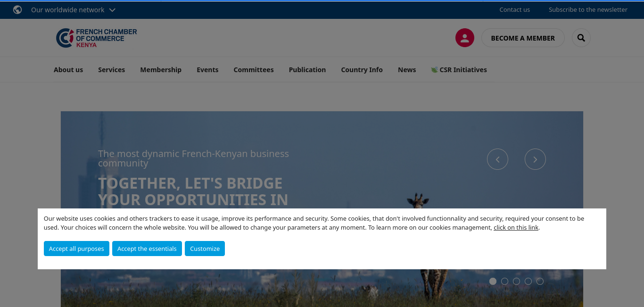Open the News menu
Viewport: 644px width, 307px height.
407,70
